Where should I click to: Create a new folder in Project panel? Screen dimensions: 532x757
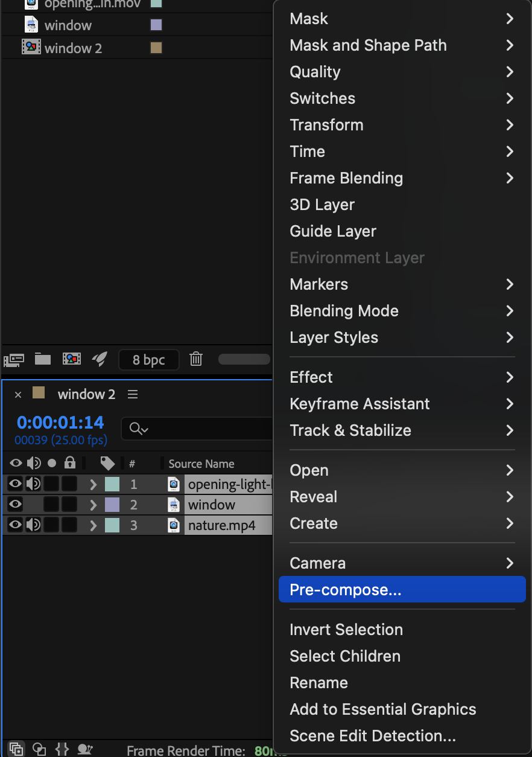pyautogui.click(x=42, y=360)
